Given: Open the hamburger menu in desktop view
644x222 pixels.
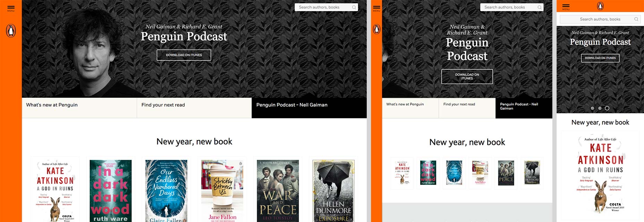Looking at the screenshot, I should coord(11,8).
